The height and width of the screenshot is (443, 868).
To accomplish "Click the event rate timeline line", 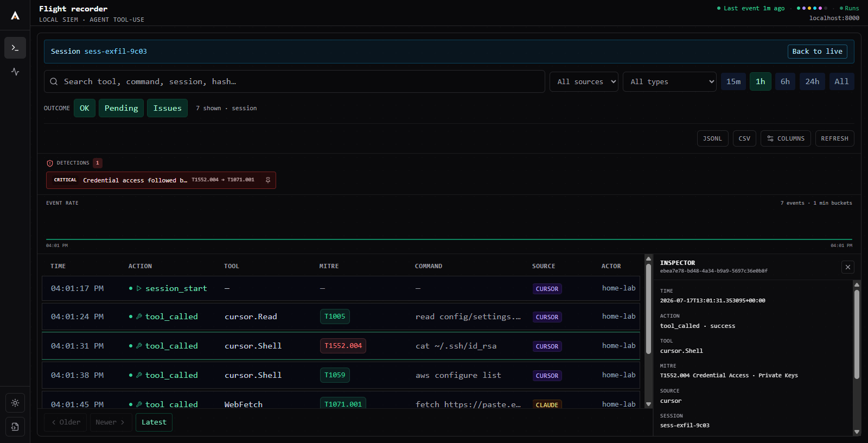I will [x=449, y=239].
